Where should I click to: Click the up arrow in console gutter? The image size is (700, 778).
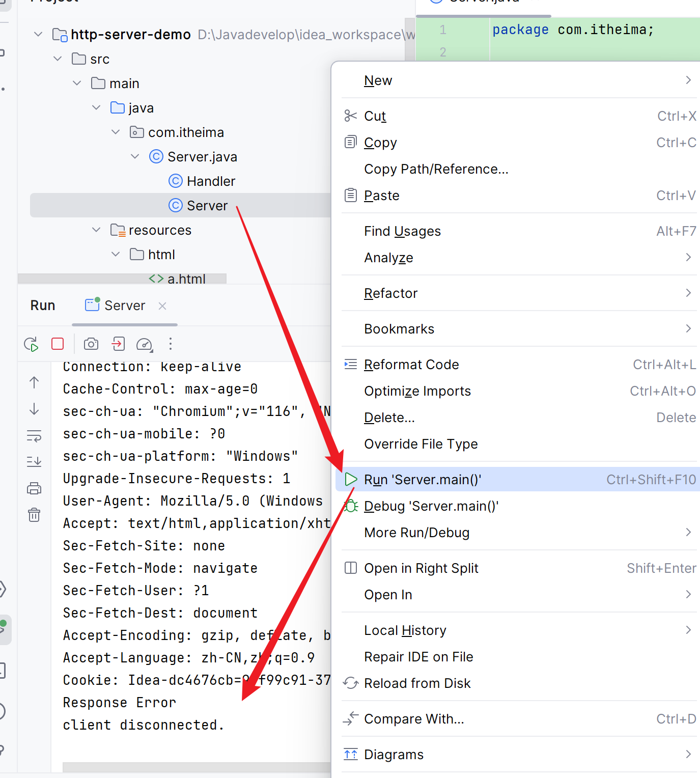point(34,382)
